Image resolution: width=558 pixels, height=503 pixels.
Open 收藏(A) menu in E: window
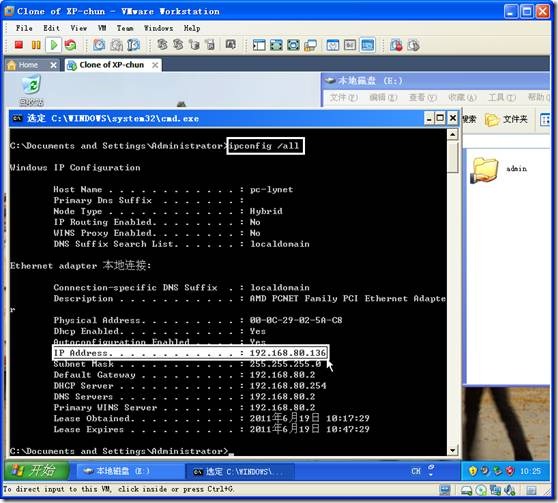click(x=462, y=97)
